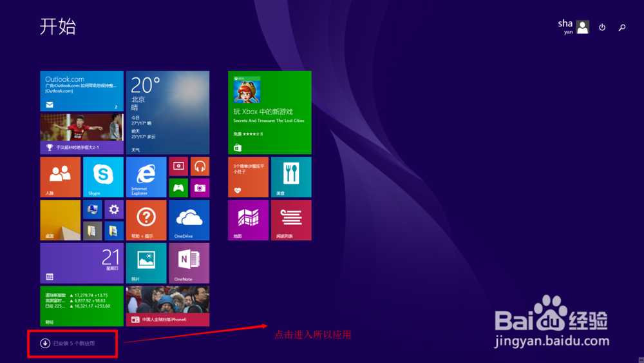Open the Photos (照片) tile
The width and height of the screenshot is (644, 363).
(146, 263)
